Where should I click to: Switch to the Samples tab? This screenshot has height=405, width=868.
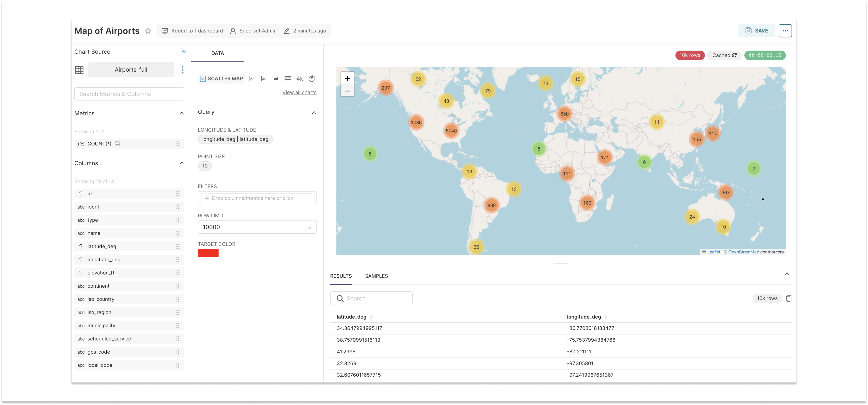[x=376, y=276]
